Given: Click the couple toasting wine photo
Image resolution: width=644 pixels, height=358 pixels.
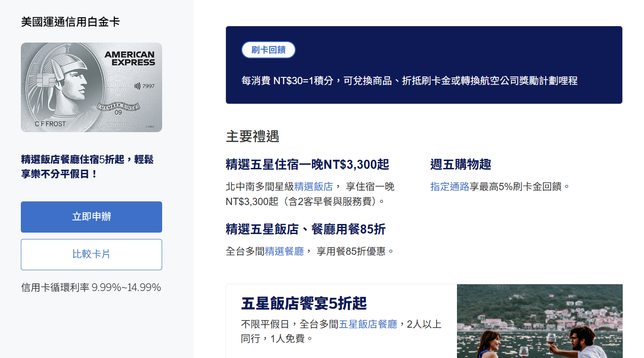Looking at the screenshot, I should pos(540,321).
